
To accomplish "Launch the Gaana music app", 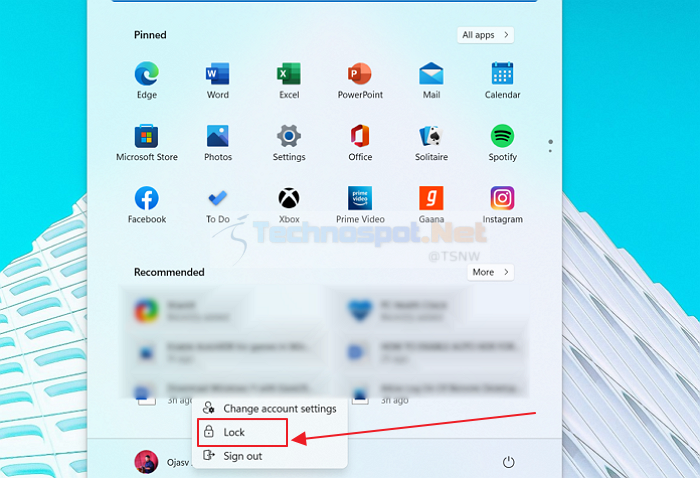I will [x=431, y=205].
